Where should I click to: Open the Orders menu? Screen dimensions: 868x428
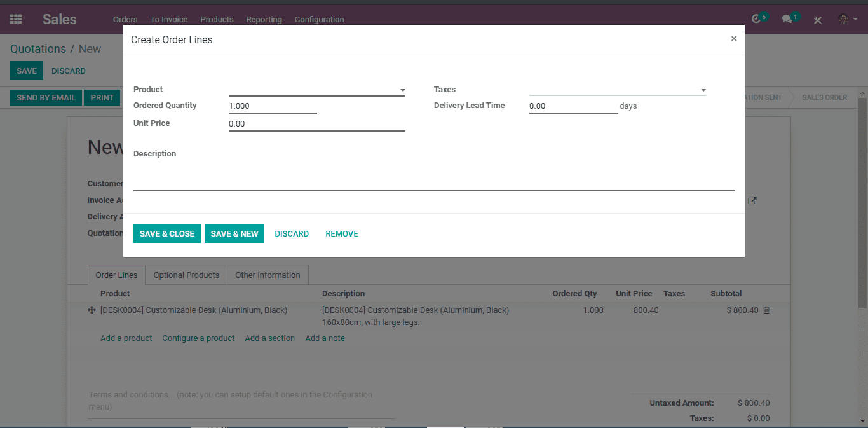[125, 20]
